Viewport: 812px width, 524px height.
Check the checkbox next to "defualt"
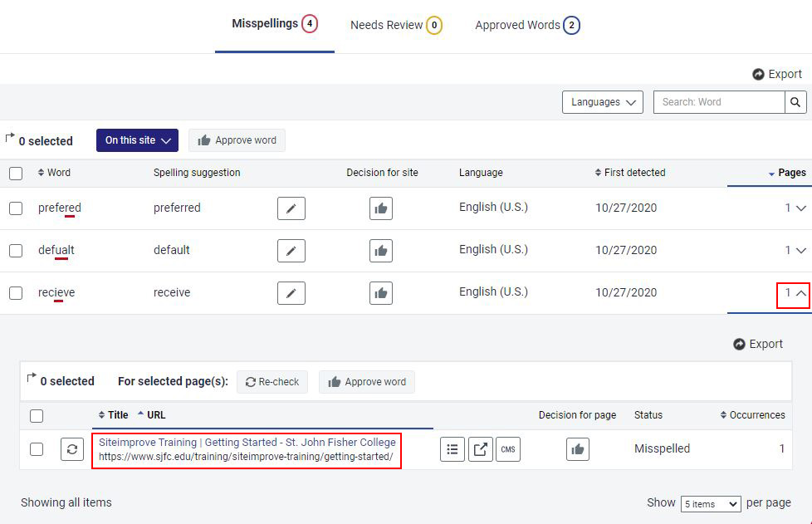tap(15, 250)
